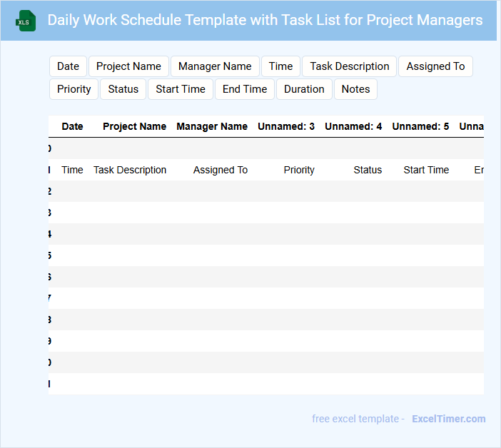
Task: Click the green XLS file icon
Action: click(x=26, y=21)
